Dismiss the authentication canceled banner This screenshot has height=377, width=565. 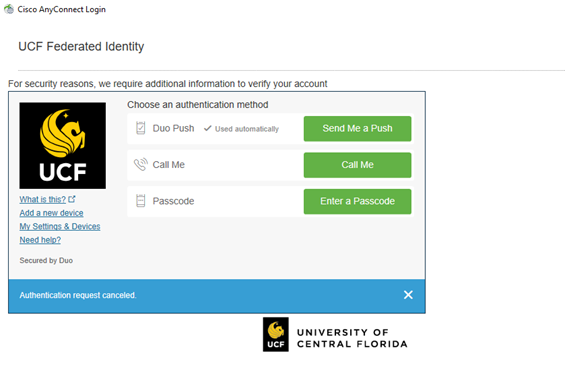click(x=408, y=295)
